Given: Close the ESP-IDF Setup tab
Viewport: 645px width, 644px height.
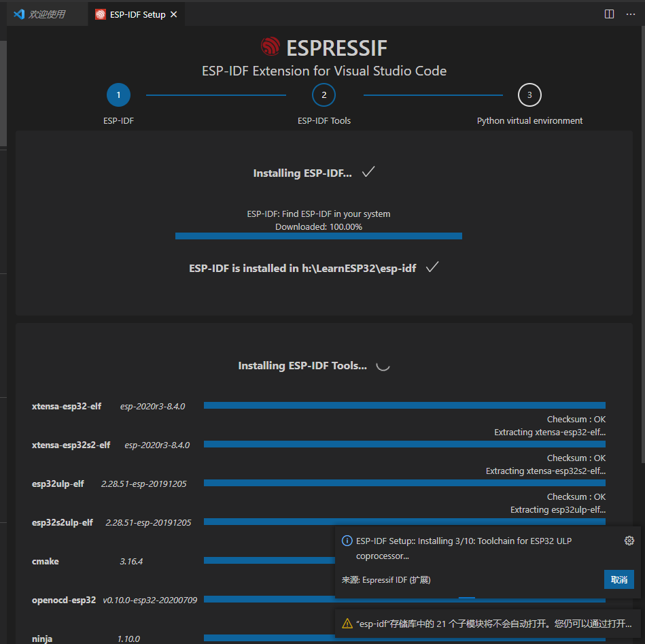Looking at the screenshot, I should click(x=174, y=14).
